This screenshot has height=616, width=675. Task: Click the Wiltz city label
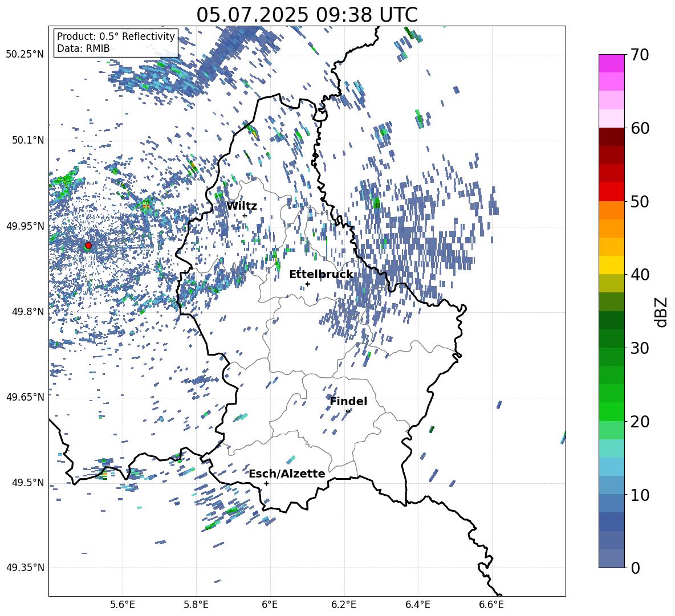pyautogui.click(x=242, y=206)
